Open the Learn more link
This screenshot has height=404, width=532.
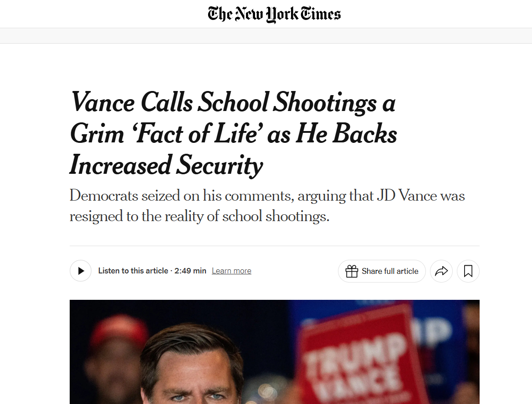coord(231,271)
